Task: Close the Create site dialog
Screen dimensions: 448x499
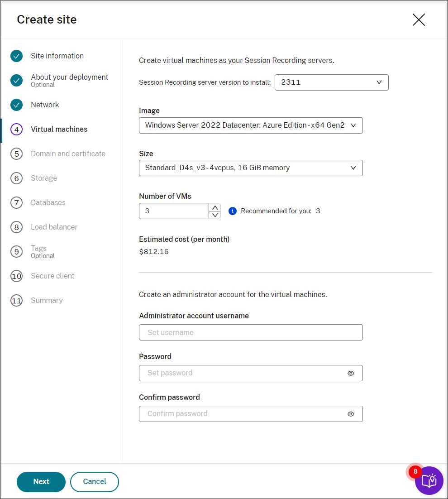Action: (x=419, y=20)
